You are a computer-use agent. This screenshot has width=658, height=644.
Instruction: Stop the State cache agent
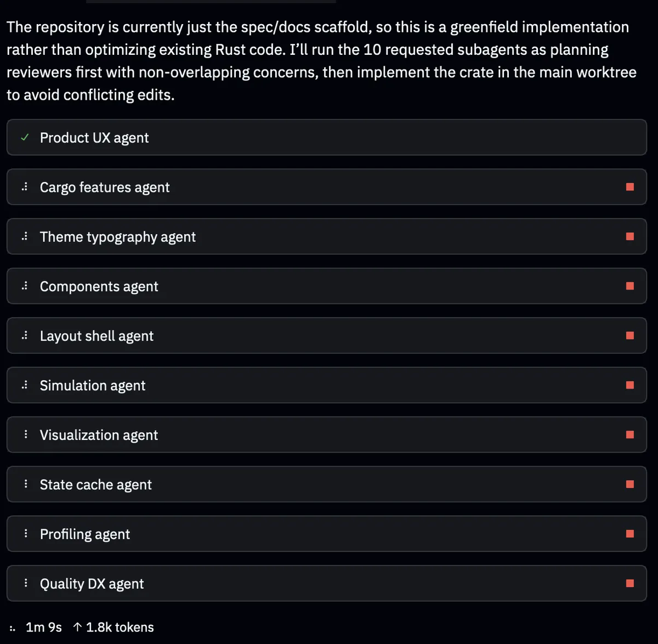[629, 484]
